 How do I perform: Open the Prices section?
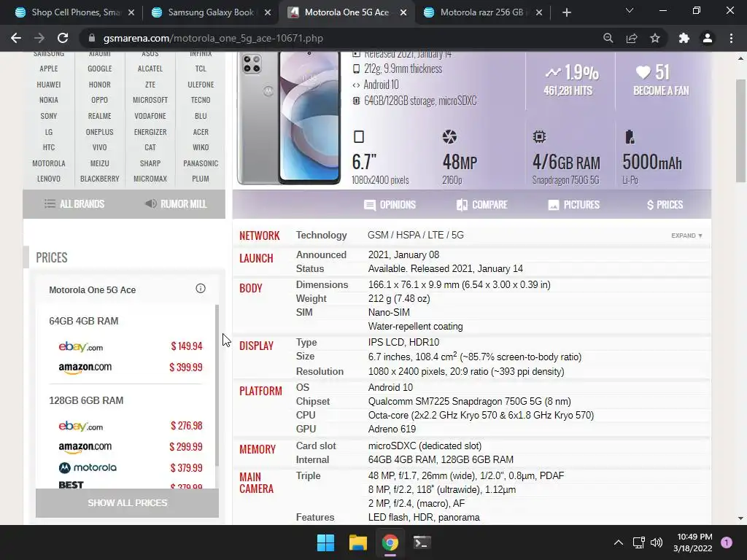[x=665, y=205]
